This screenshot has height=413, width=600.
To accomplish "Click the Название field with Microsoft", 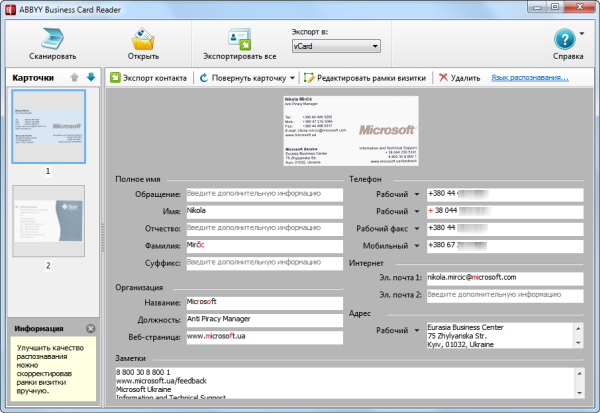I will point(264,303).
